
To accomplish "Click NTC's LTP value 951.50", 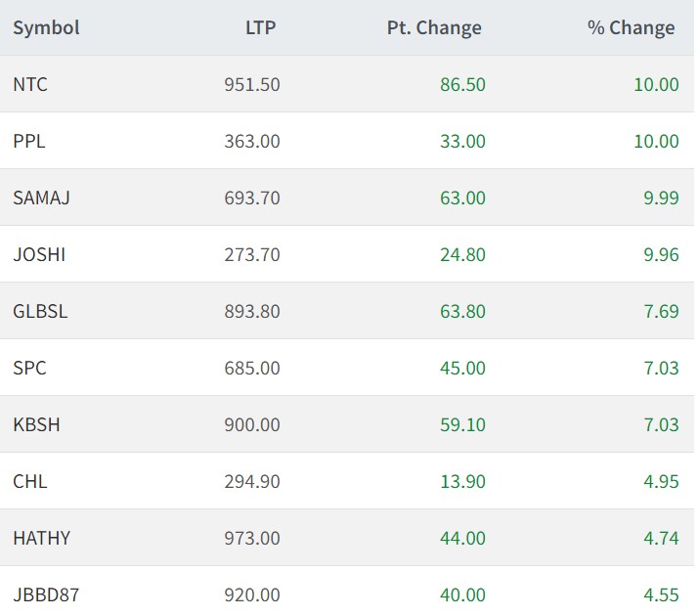I will 251,85.
